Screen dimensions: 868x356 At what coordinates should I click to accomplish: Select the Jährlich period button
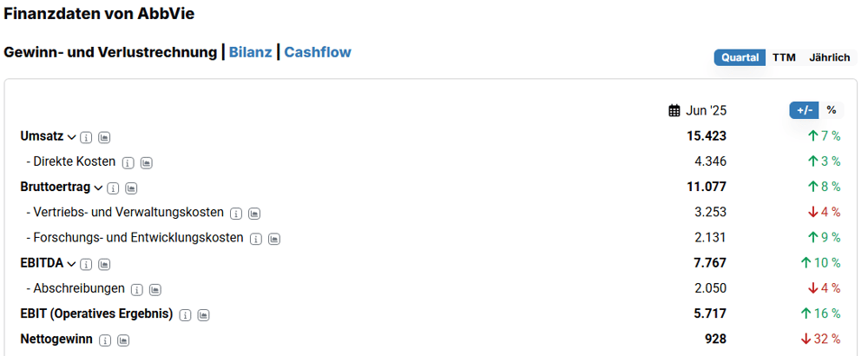click(x=829, y=57)
